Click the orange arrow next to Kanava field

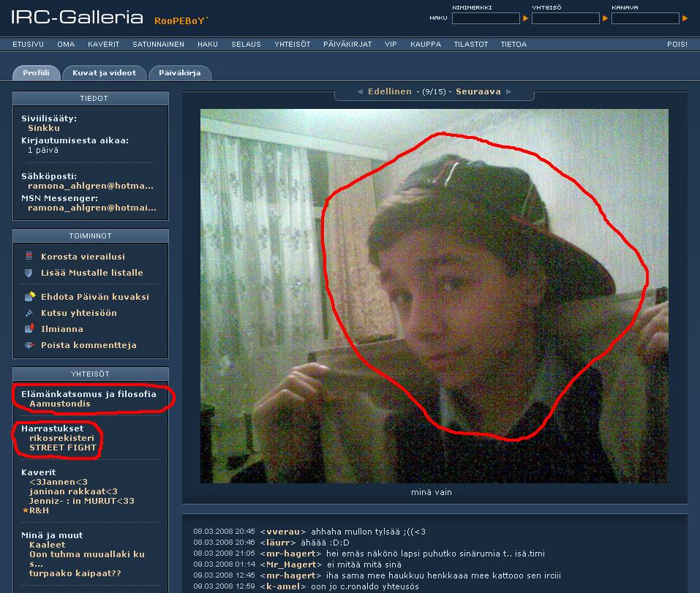click(x=685, y=18)
